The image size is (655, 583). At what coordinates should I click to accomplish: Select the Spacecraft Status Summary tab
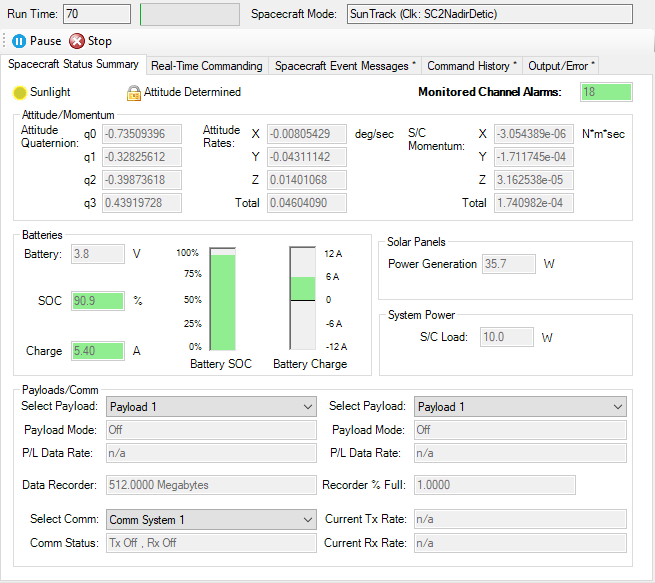[x=74, y=64]
